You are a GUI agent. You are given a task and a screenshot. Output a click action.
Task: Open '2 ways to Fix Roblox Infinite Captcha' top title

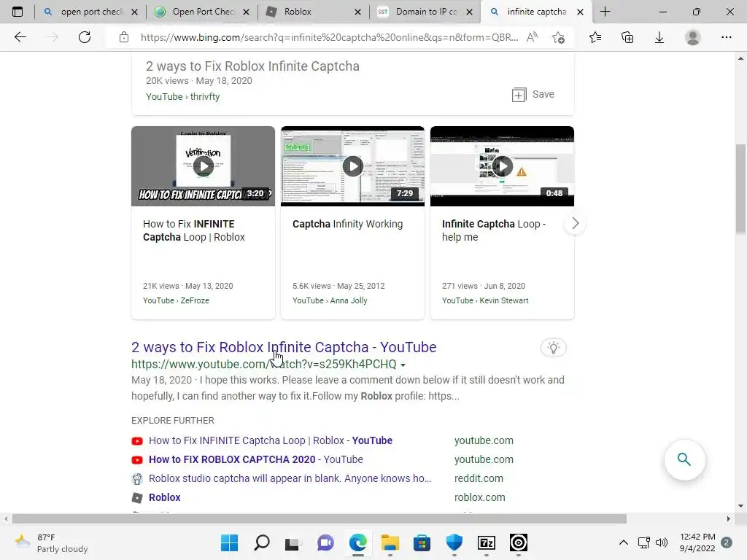[252, 66]
